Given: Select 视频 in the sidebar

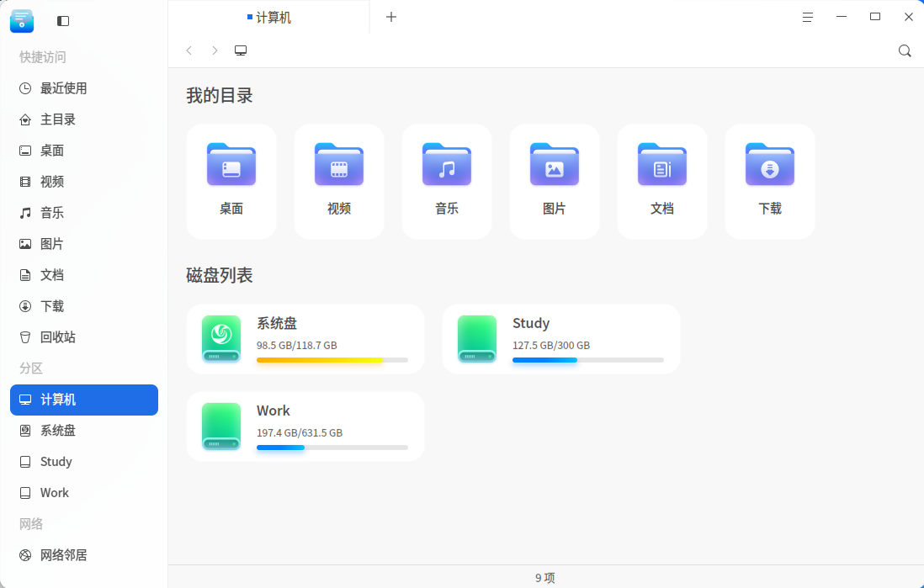Looking at the screenshot, I should pos(84,182).
